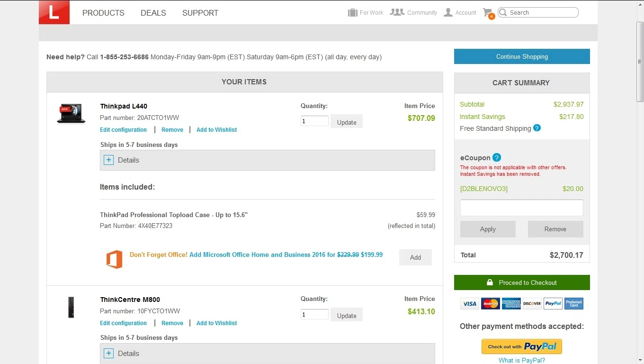Click the Continue Shopping button
Image resolution: width=644 pixels, height=364 pixels.
[x=522, y=56]
